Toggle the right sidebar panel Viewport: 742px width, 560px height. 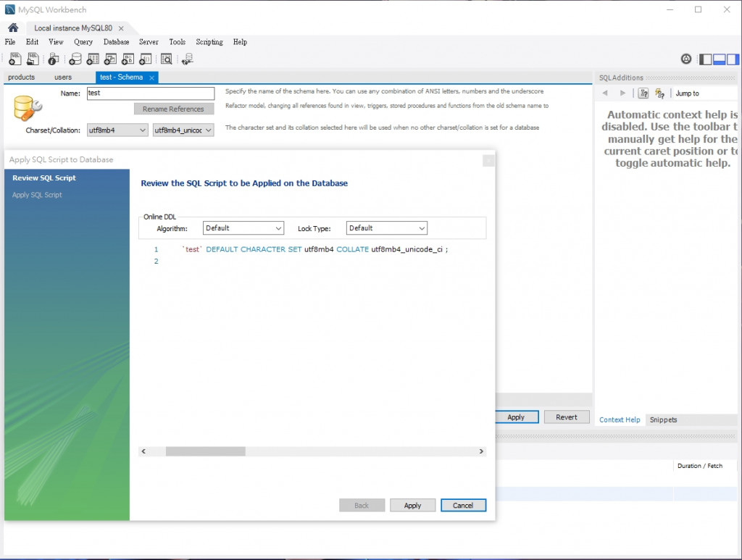point(733,59)
